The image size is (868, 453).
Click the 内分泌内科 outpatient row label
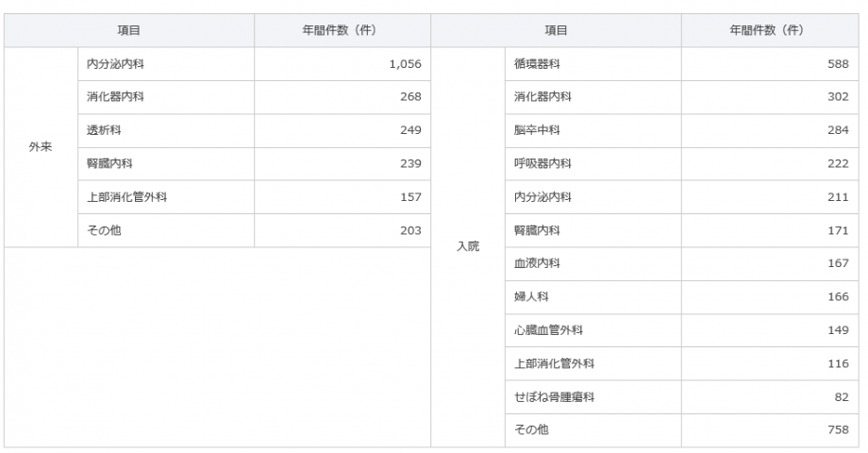coord(166,63)
